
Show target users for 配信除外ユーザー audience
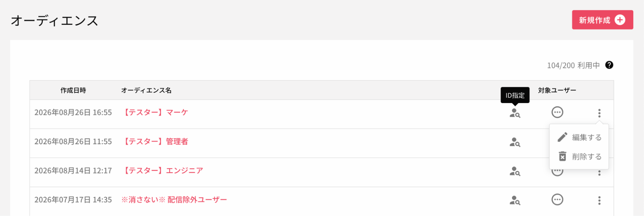click(557, 200)
